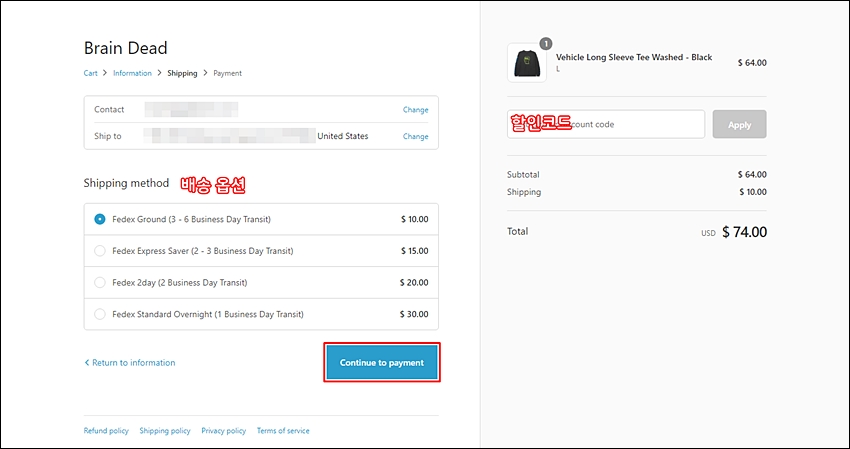Click the Apply discount button
This screenshot has width=850, height=449.
tap(739, 124)
